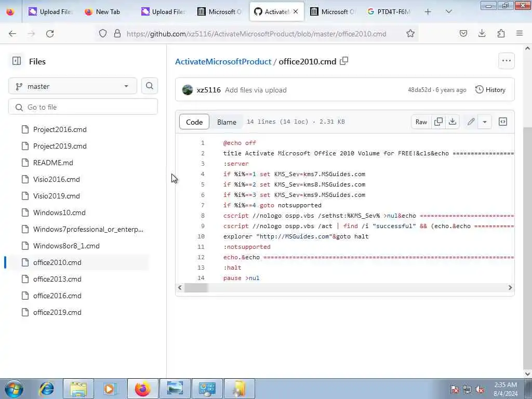The width and height of the screenshot is (532, 399).
Task: Click the code scroll right arrow
Action: tap(510, 287)
